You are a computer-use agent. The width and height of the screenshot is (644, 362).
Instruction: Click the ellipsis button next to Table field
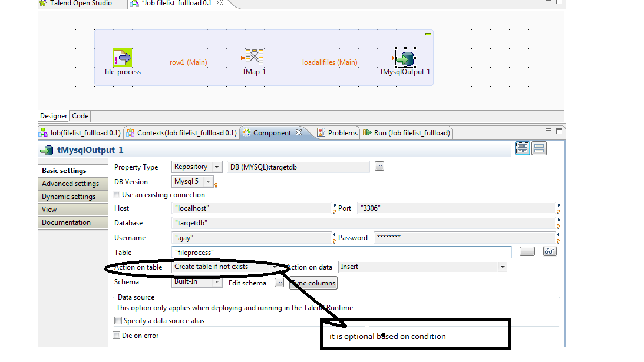(x=529, y=251)
